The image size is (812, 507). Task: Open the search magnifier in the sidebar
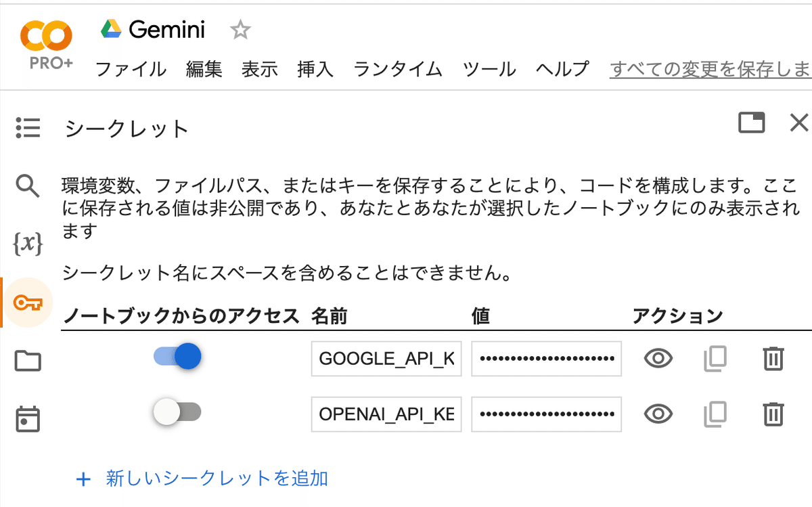coord(28,185)
